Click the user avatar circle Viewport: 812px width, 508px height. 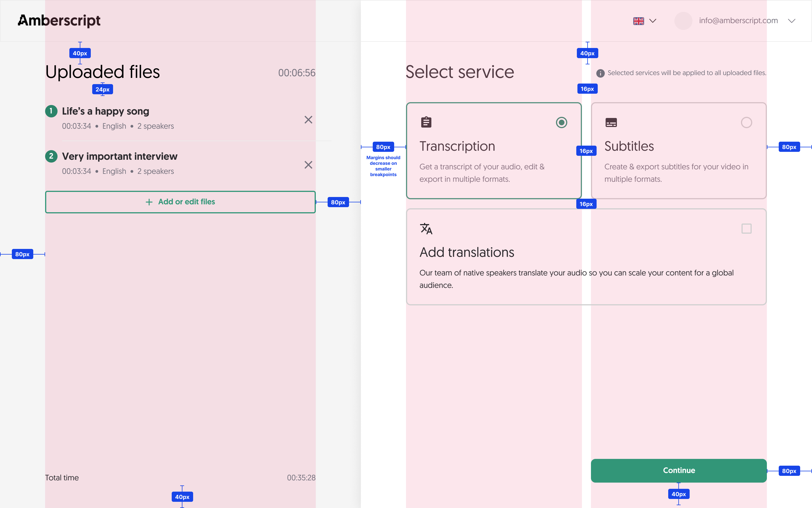[x=683, y=21]
